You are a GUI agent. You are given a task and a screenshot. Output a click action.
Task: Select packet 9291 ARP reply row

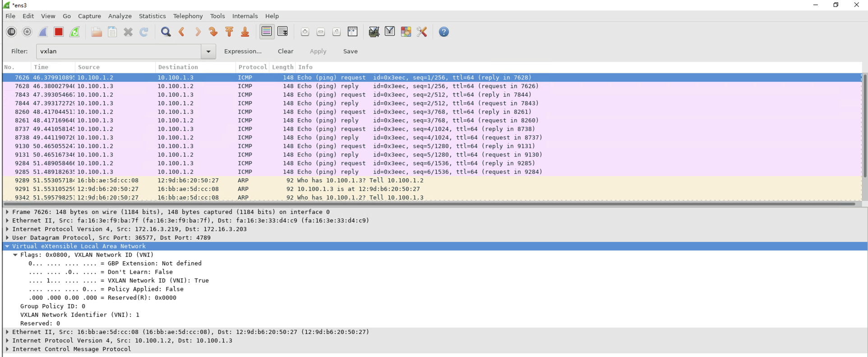(432, 189)
